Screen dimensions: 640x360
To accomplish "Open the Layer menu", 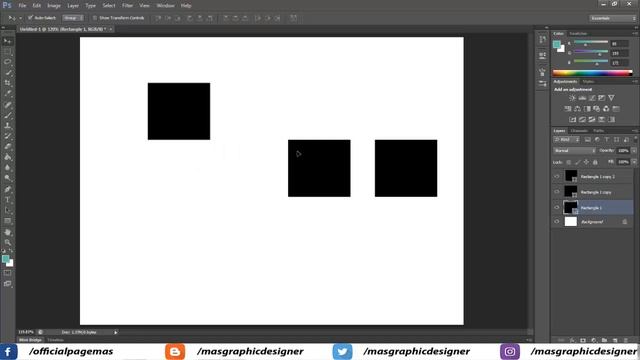I will [73, 6].
